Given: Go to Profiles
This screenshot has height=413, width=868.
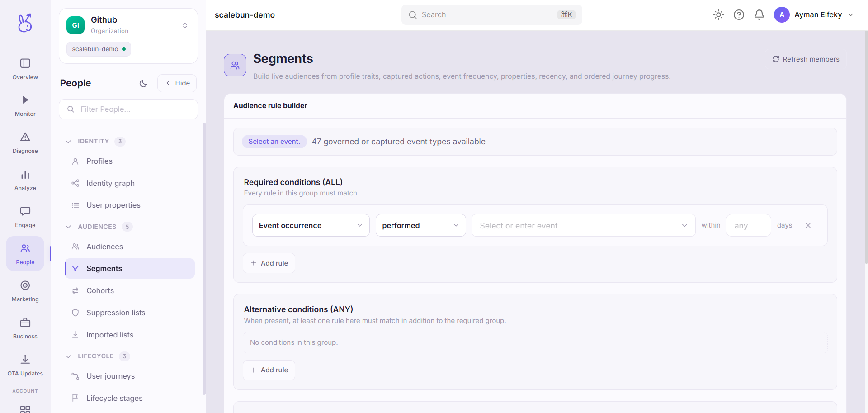Looking at the screenshot, I should point(130,161).
